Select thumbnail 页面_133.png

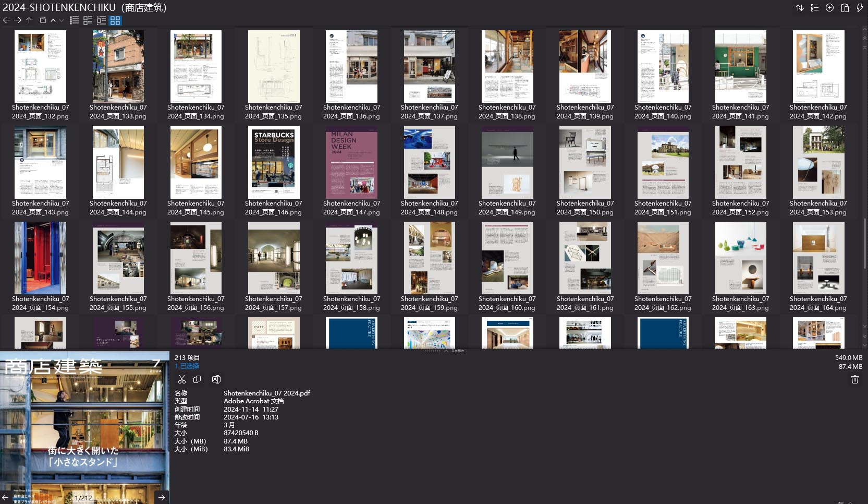[118, 66]
